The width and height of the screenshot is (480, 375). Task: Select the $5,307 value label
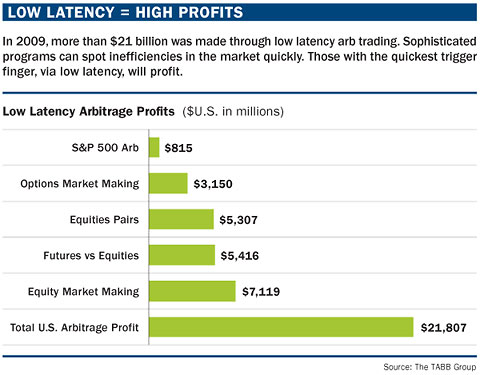[x=238, y=220]
